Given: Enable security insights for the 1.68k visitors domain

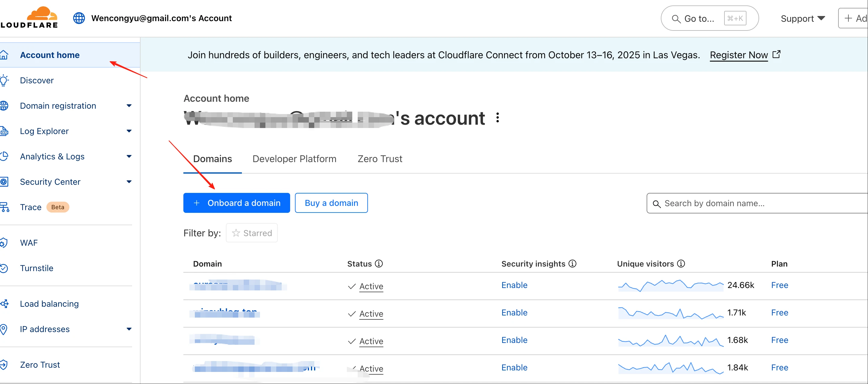Looking at the screenshot, I should click(514, 340).
